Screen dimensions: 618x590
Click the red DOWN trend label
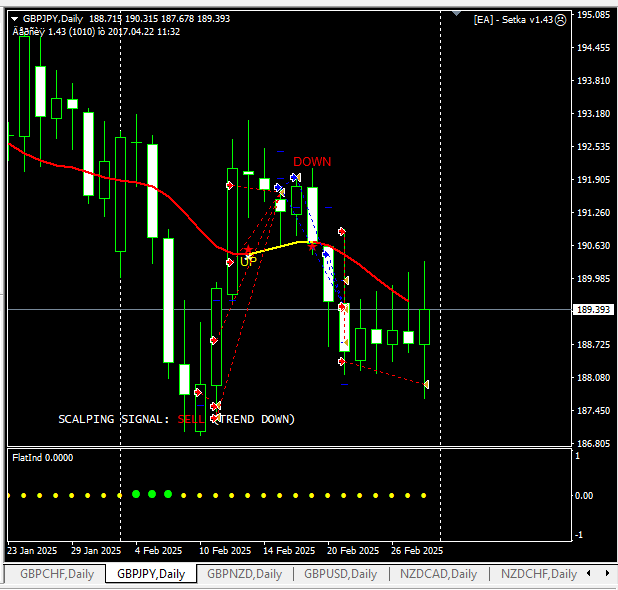click(x=312, y=162)
